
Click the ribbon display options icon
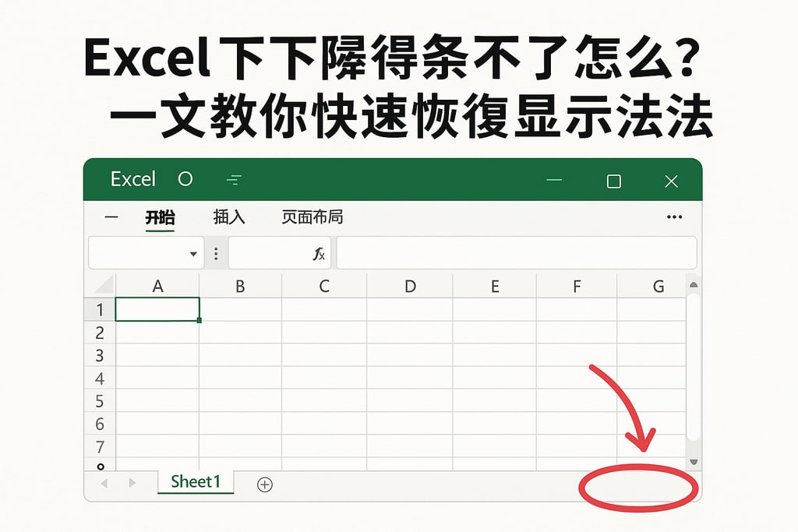click(233, 178)
